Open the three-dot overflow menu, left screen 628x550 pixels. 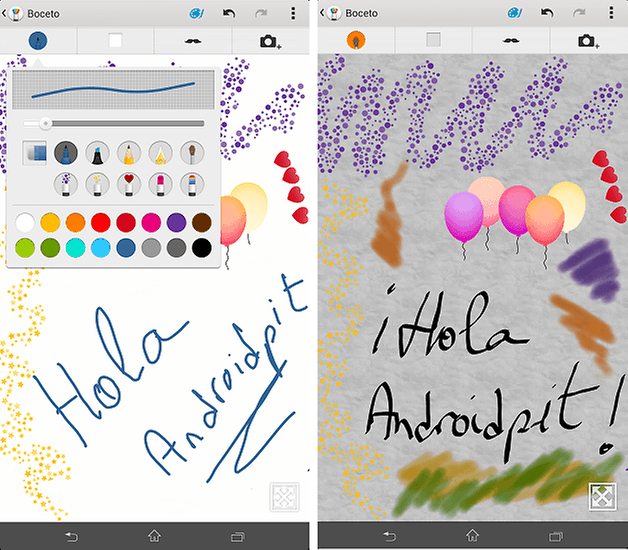(x=293, y=14)
